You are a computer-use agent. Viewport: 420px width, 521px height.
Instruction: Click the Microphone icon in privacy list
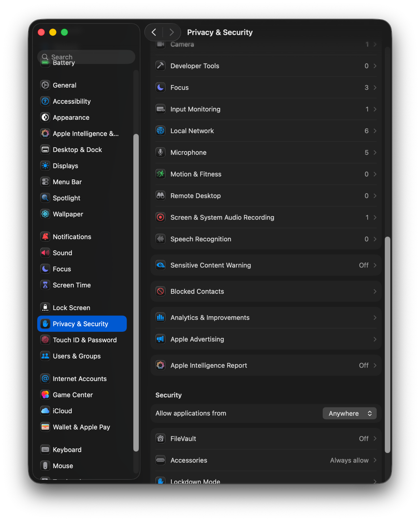(x=160, y=152)
